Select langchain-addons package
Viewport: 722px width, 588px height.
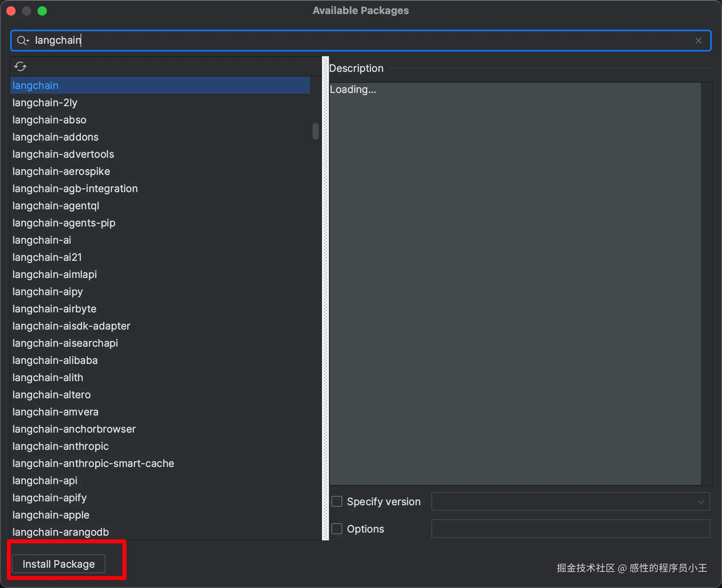(x=160, y=137)
